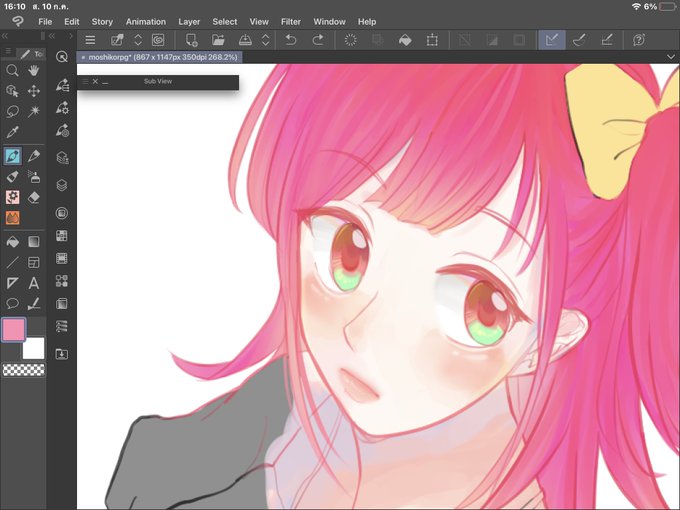Select the Brush tool
Viewport: 680px width, 510px height.
click(13, 177)
